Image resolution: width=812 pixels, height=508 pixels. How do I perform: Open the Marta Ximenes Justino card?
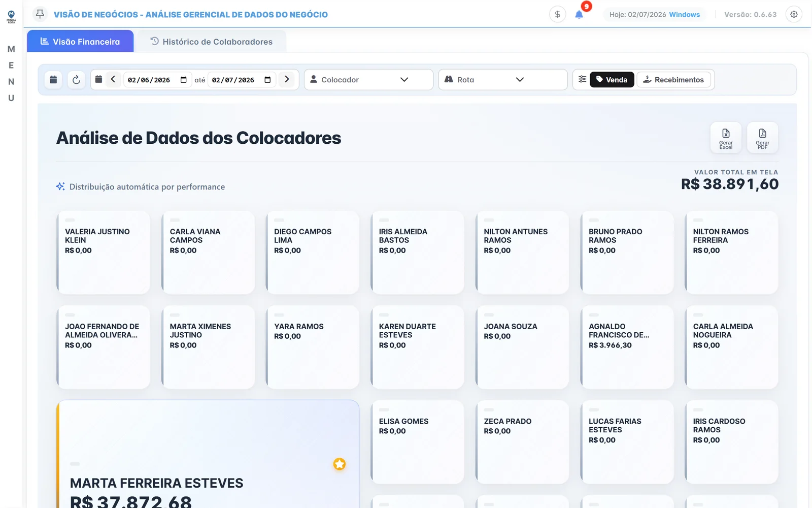tap(208, 347)
